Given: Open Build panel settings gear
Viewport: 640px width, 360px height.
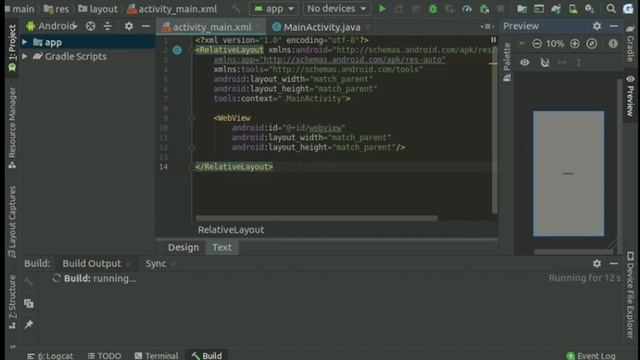Looking at the screenshot, I should (x=597, y=264).
